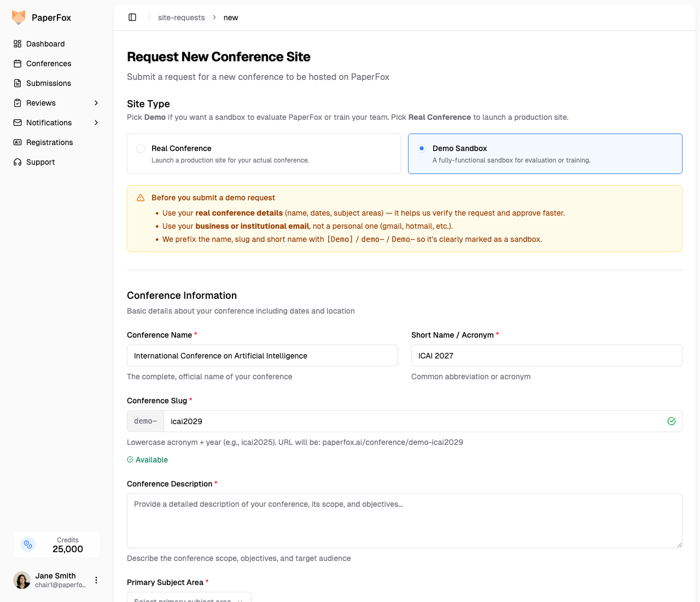The image size is (700, 602).
Task: Open the Primary Subject Area dropdown
Action: click(x=189, y=598)
